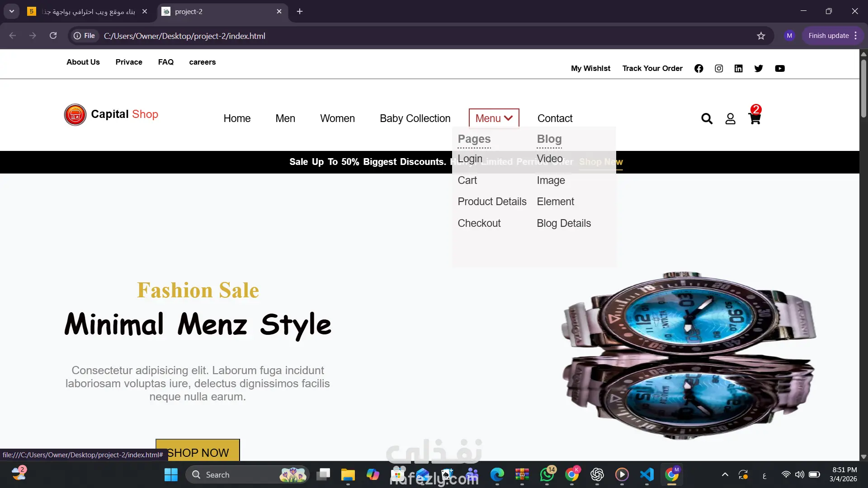
Task: Open the user account icon
Action: click(730, 118)
